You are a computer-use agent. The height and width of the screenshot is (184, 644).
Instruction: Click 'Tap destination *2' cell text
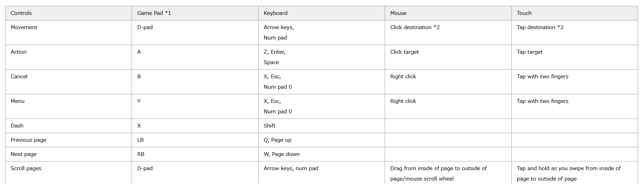click(x=540, y=27)
